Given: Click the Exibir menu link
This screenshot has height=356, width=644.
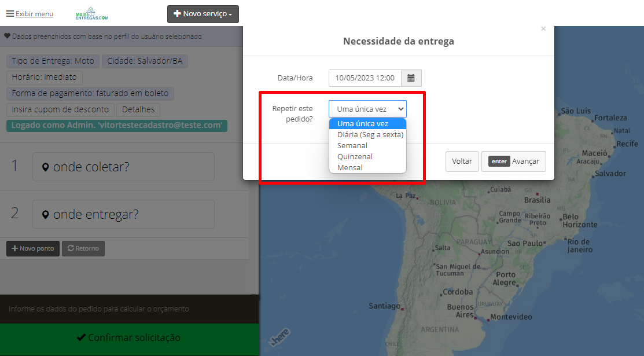Looking at the screenshot, I should [35, 14].
